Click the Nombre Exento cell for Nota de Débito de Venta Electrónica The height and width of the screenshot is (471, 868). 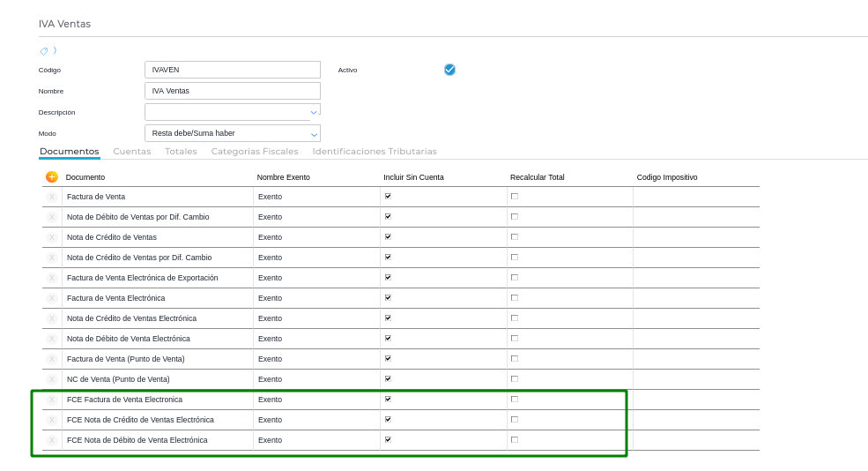[x=315, y=339]
